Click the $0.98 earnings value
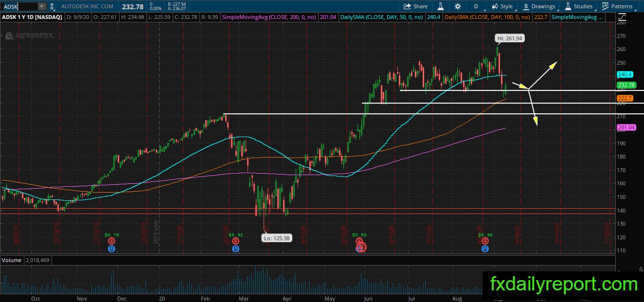This screenshot has width=644, height=302. [485, 235]
